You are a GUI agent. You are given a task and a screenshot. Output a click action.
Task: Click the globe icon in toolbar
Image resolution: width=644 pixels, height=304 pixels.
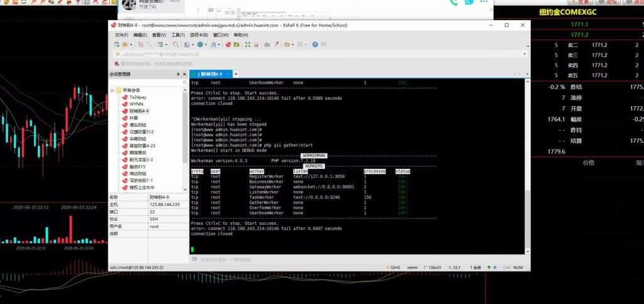click(x=200, y=45)
